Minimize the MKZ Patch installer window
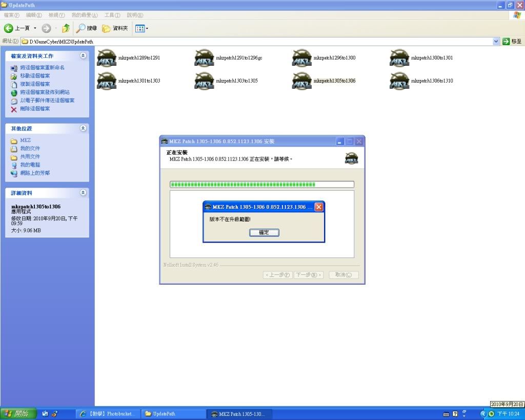The image size is (525, 420). coord(339,142)
